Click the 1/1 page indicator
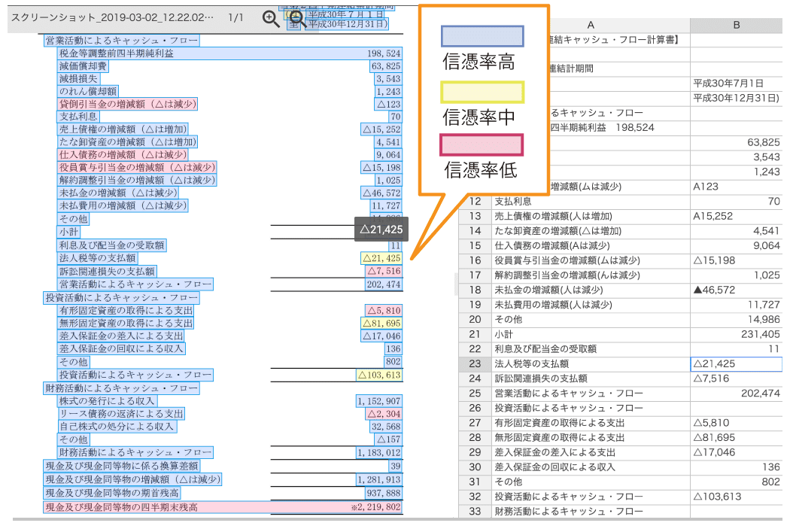The width and height of the screenshot is (793, 532). (x=235, y=18)
